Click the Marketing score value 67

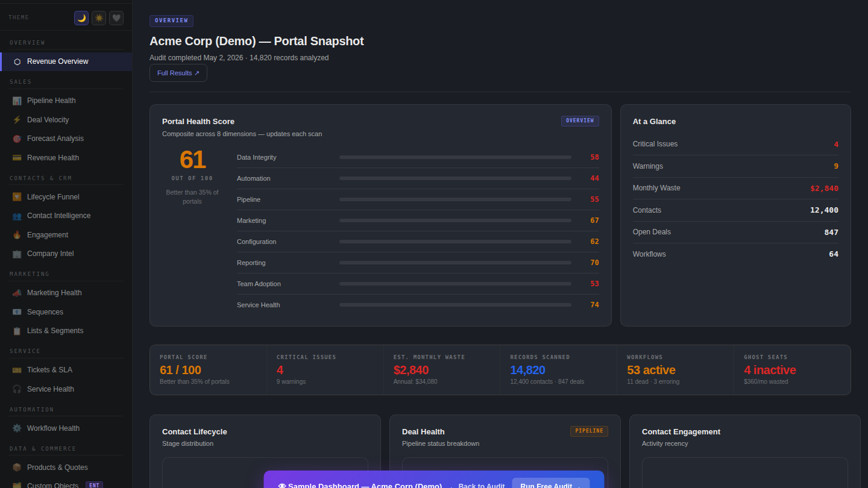[595, 221]
